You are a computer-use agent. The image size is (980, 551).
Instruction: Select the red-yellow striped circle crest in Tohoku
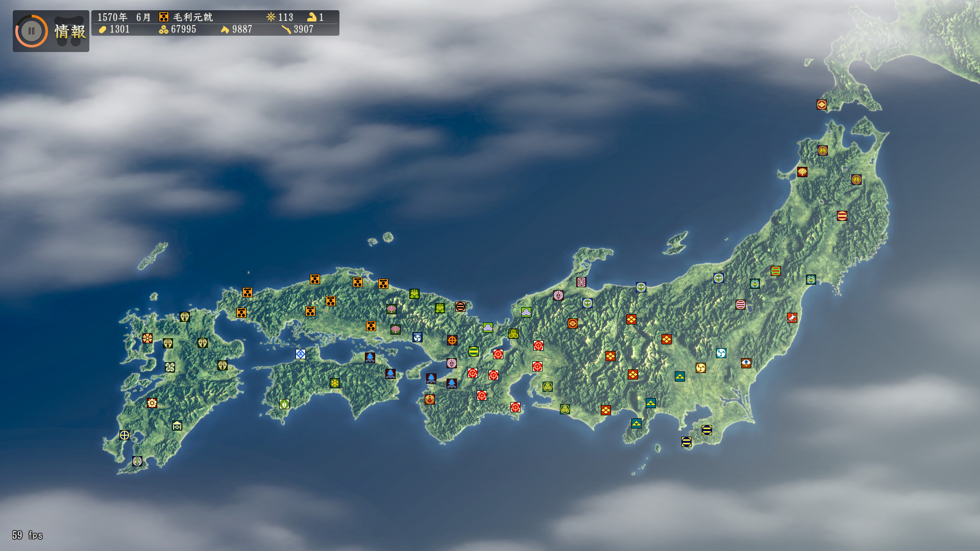pyautogui.click(x=842, y=216)
